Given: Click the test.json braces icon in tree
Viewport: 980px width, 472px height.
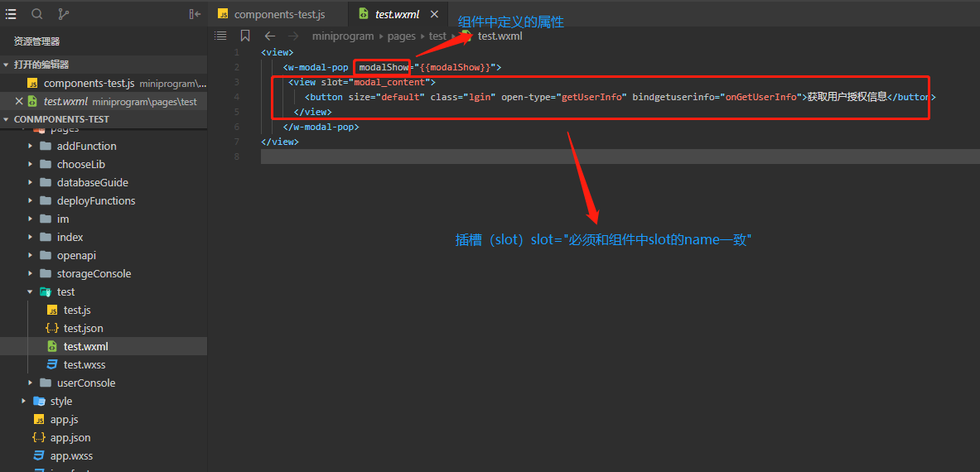Looking at the screenshot, I should point(52,329).
